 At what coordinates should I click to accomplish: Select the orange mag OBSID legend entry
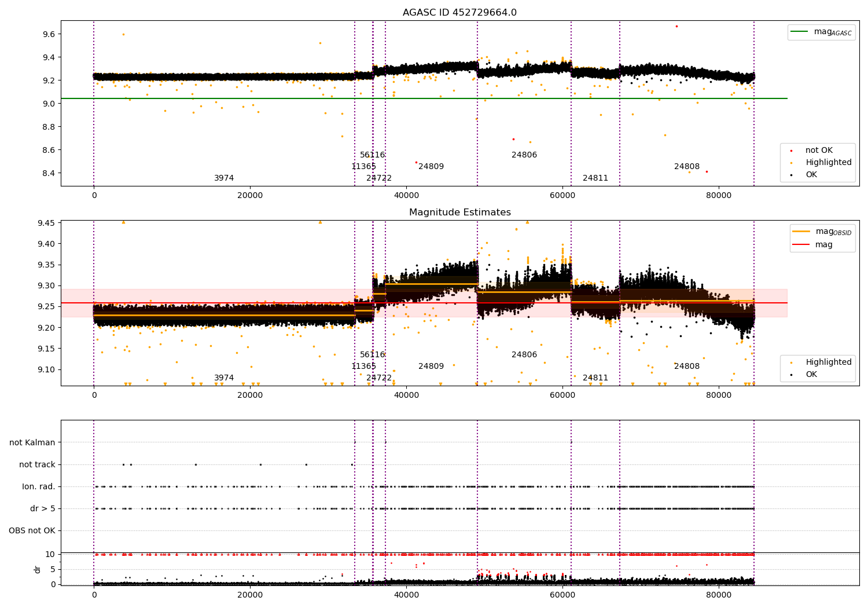point(822,232)
